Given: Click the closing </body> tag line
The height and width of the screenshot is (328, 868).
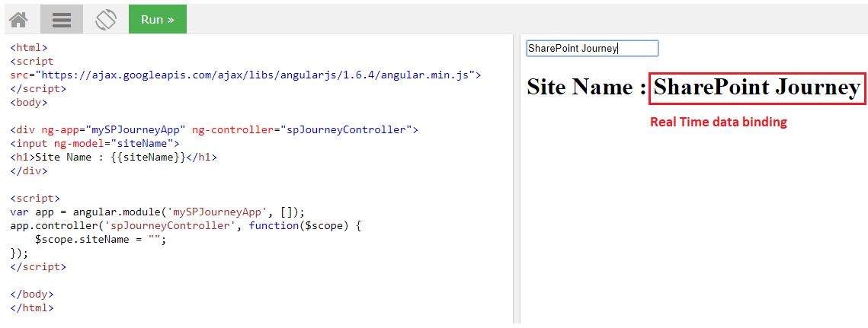Looking at the screenshot, I should [x=32, y=295].
